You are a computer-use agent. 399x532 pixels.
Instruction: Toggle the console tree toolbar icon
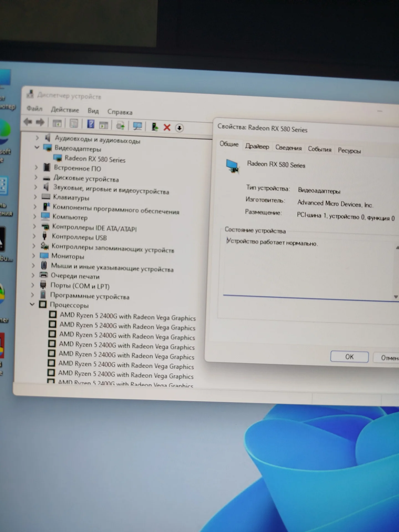[x=57, y=123]
